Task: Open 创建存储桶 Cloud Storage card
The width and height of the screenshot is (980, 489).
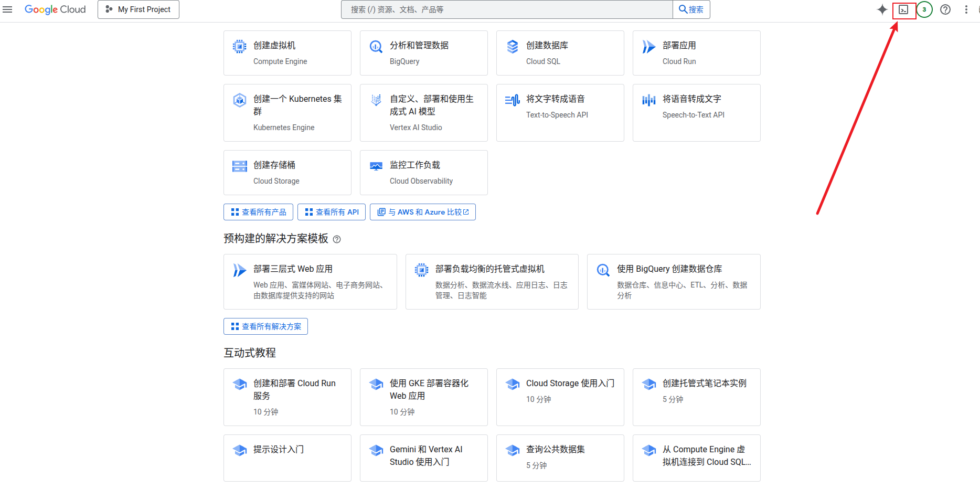Action: tap(287, 173)
